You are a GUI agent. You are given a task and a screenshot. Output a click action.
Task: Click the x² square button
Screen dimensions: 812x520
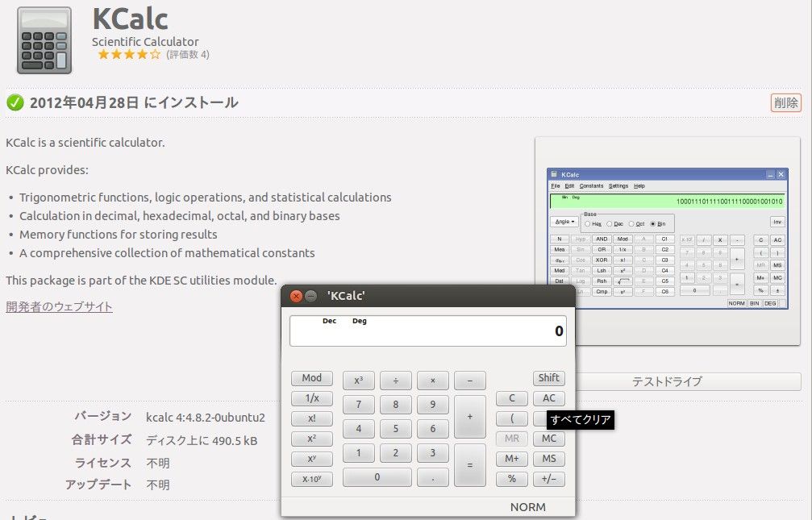point(312,439)
